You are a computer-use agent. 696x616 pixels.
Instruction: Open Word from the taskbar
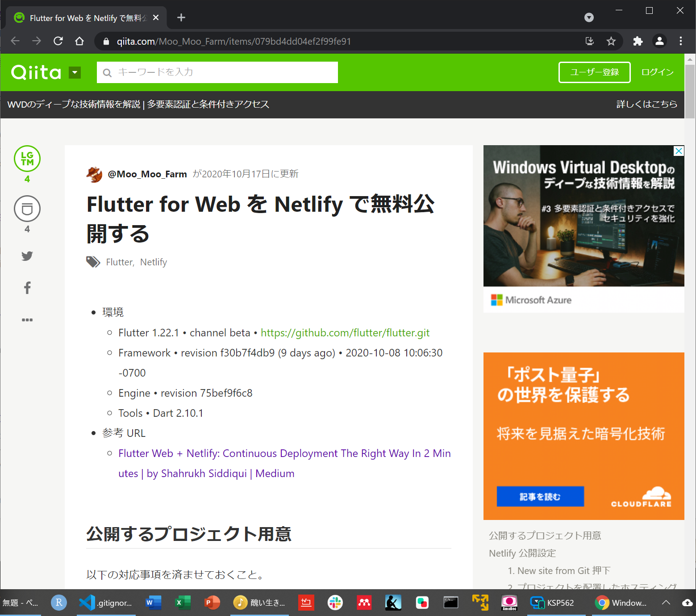[x=153, y=603]
